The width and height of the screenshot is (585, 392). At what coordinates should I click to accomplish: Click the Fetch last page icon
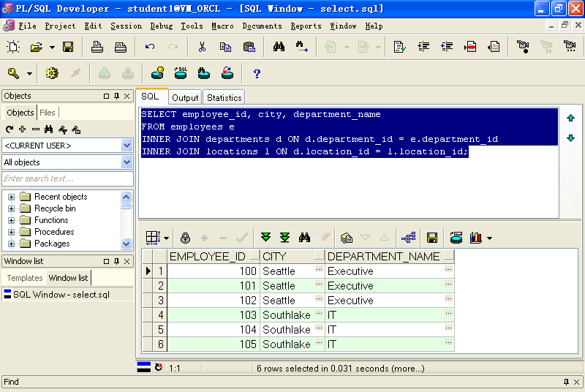coord(284,238)
